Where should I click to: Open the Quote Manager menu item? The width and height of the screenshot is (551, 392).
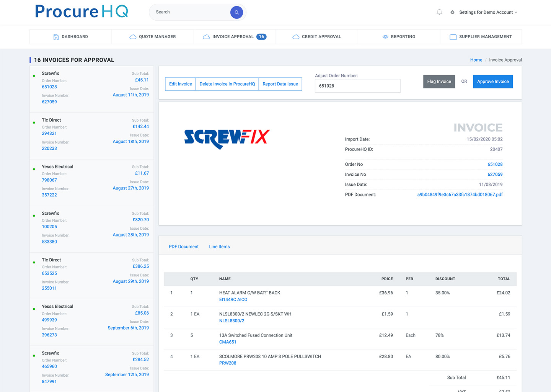click(x=153, y=37)
